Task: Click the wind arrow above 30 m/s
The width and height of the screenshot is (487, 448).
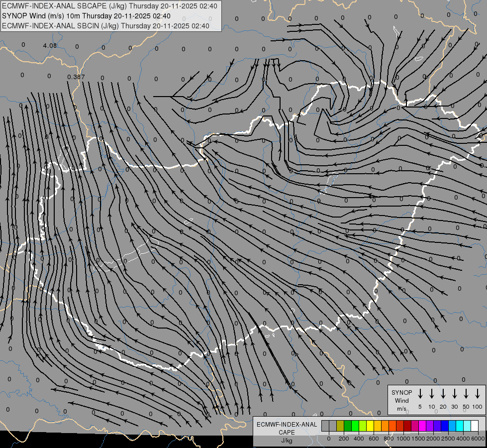Action: (455, 394)
